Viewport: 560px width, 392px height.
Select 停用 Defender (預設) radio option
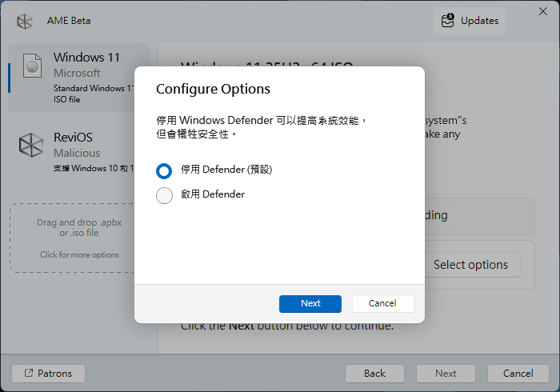pos(164,170)
